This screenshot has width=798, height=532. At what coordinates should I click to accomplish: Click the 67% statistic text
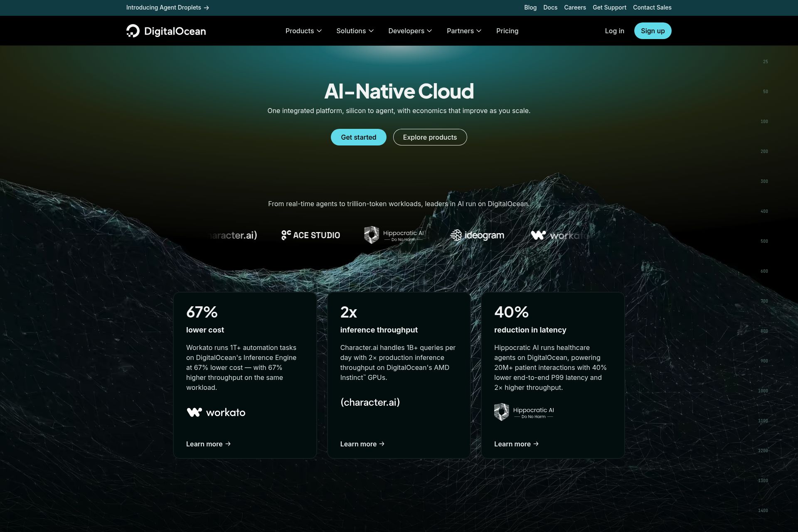[202, 312]
